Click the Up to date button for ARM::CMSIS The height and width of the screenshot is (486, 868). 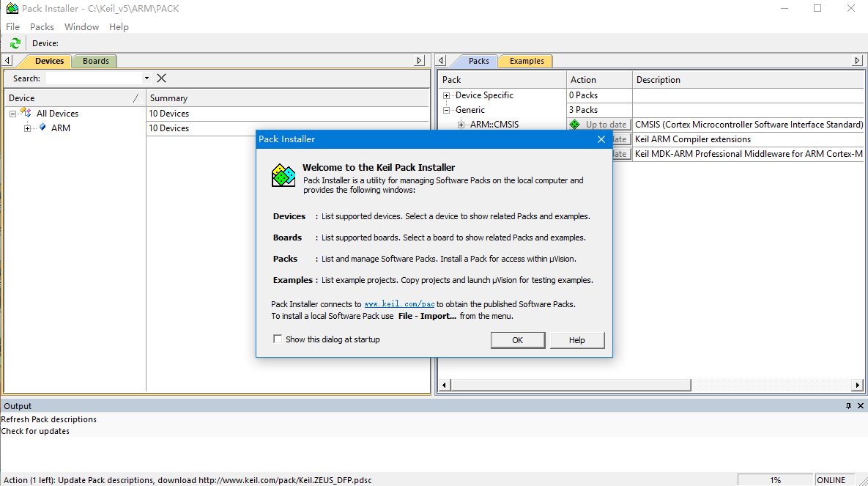(x=599, y=125)
